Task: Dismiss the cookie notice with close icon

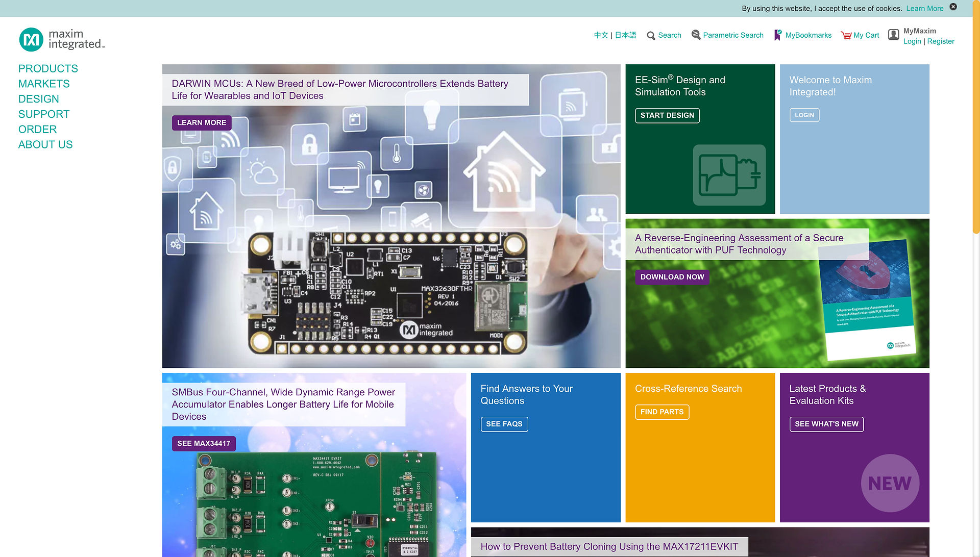Action: 953,7
